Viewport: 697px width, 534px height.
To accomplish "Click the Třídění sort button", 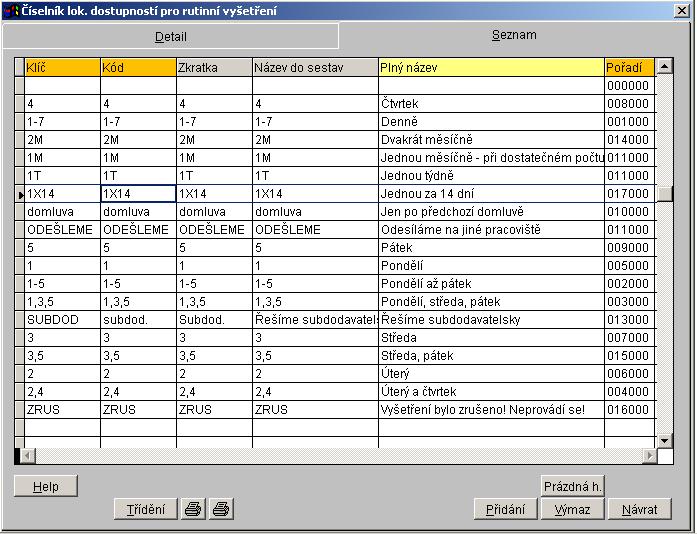I will 146,509.
